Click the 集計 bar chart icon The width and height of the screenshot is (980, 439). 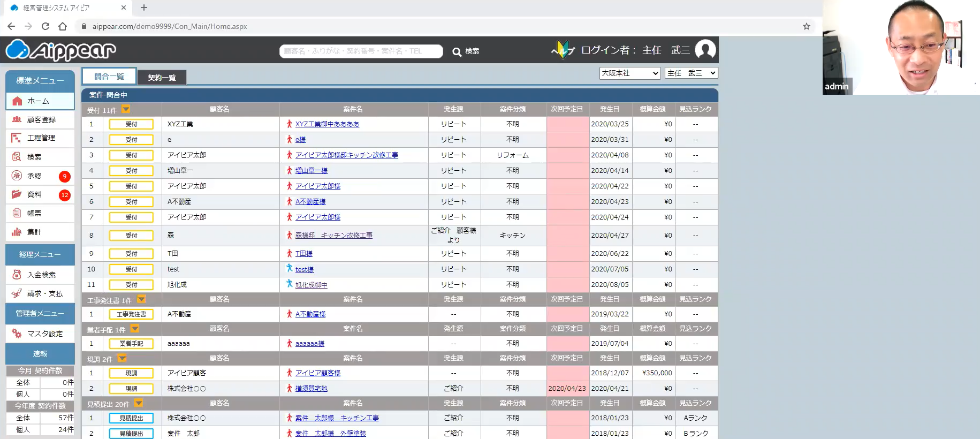pyautogui.click(x=17, y=232)
